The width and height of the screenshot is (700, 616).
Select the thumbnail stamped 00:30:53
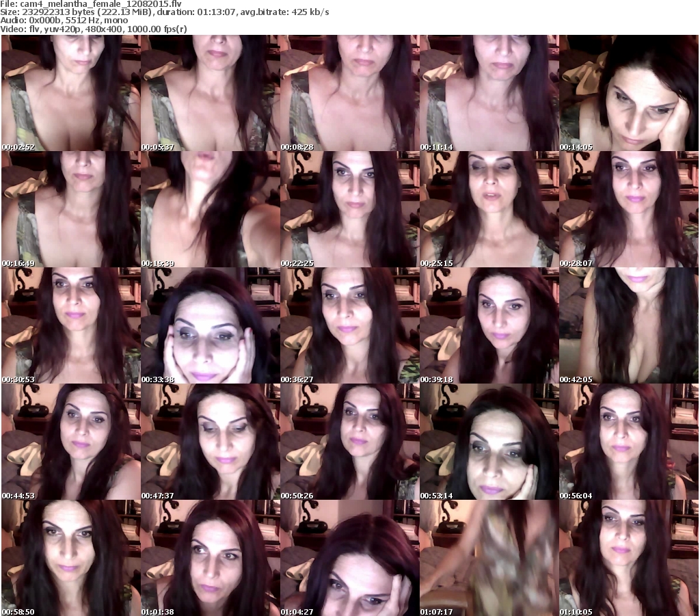pos(70,325)
